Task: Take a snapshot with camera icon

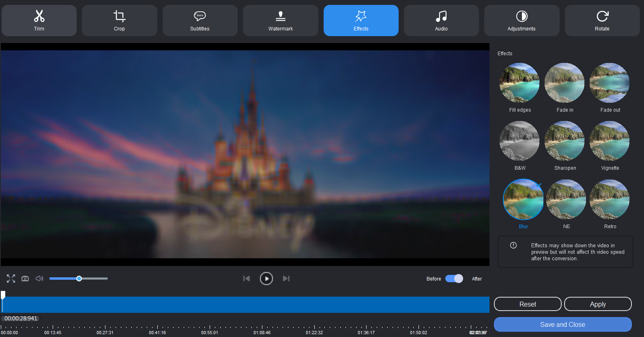Action: coord(25,279)
